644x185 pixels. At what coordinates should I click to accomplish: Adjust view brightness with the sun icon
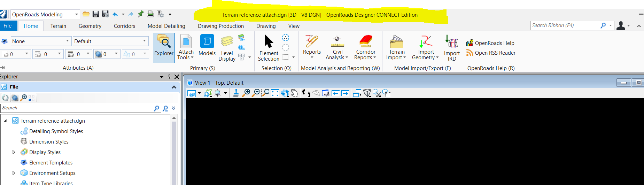[x=218, y=93]
